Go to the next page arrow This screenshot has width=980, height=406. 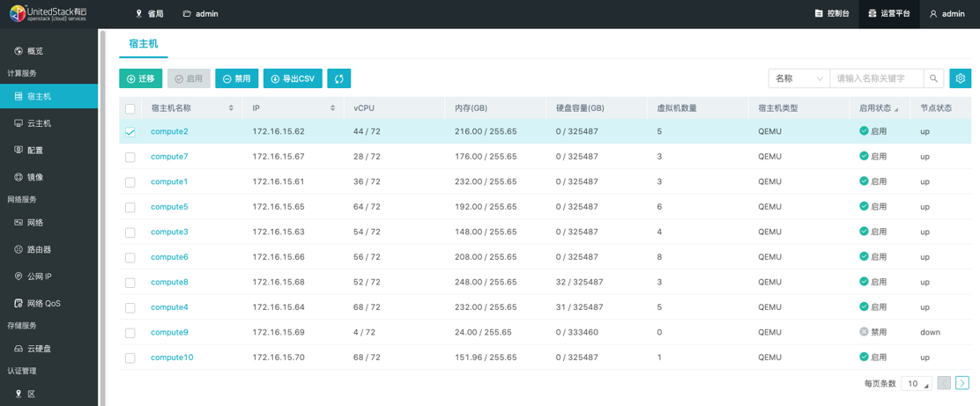(x=962, y=383)
